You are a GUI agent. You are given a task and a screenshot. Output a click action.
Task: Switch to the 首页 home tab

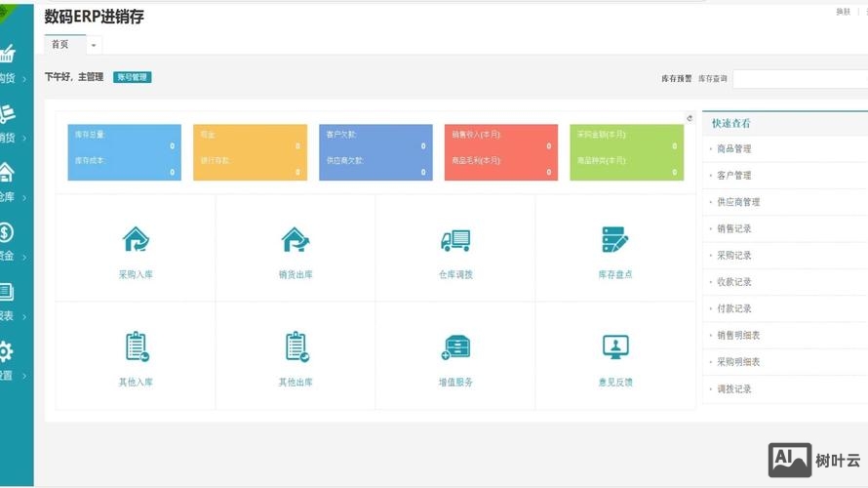click(x=59, y=44)
